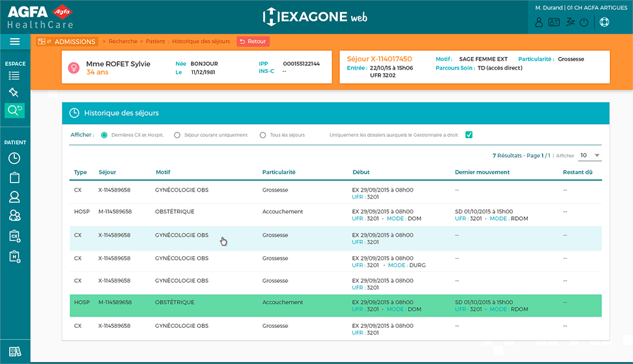Click the Historique des séjours clock icon
The width and height of the screenshot is (633, 364).
click(x=74, y=113)
